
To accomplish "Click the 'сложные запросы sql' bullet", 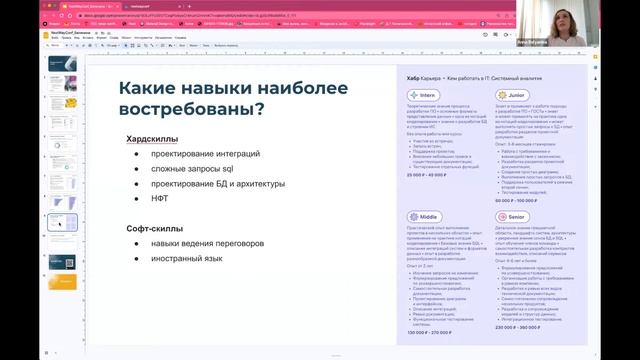I will click(x=192, y=169).
